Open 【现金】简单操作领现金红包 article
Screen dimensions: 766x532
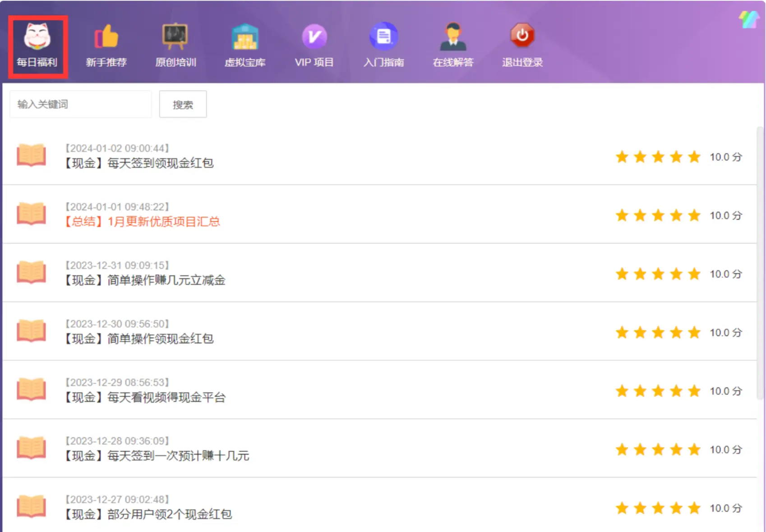(x=138, y=339)
